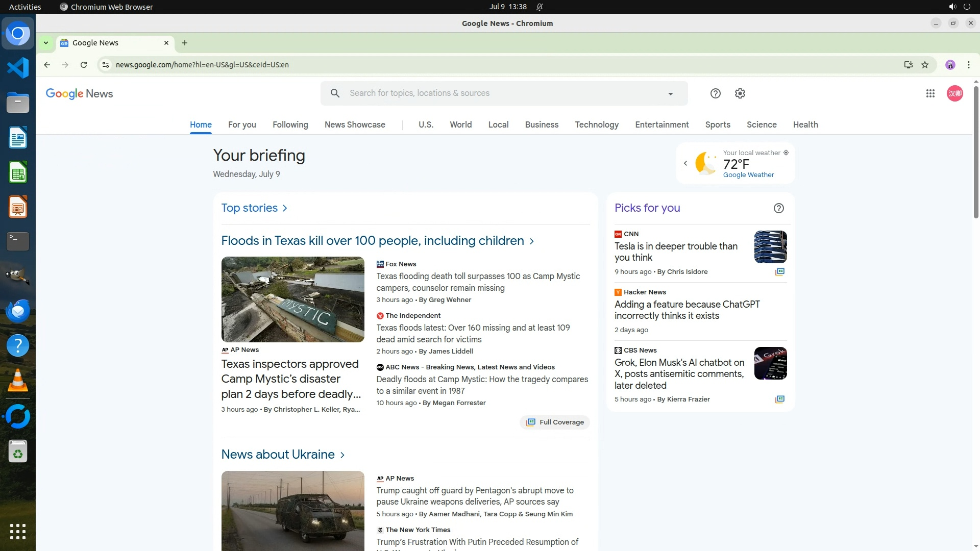This screenshot has height=551, width=980.
Task: Expand weather panel with left chevron
Action: 685,163
